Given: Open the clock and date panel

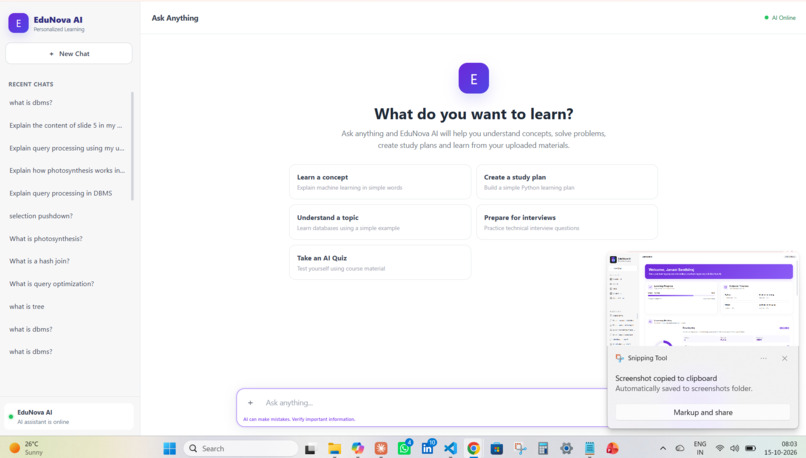Looking at the screenshot, I should tap(780, 448).
